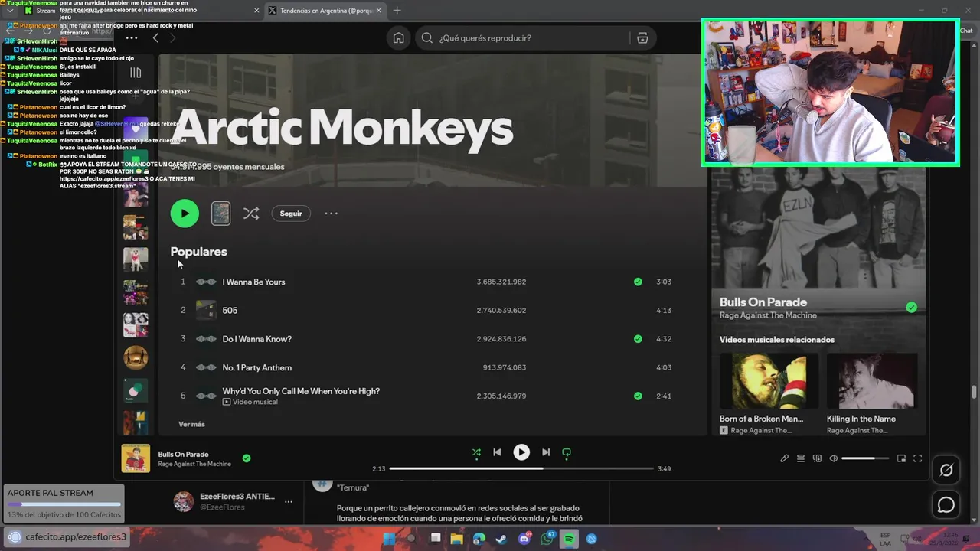This screenshot has height=551, width=980.
Task: Open the Browse icon beside search field
Action: [x=642, y=38]
